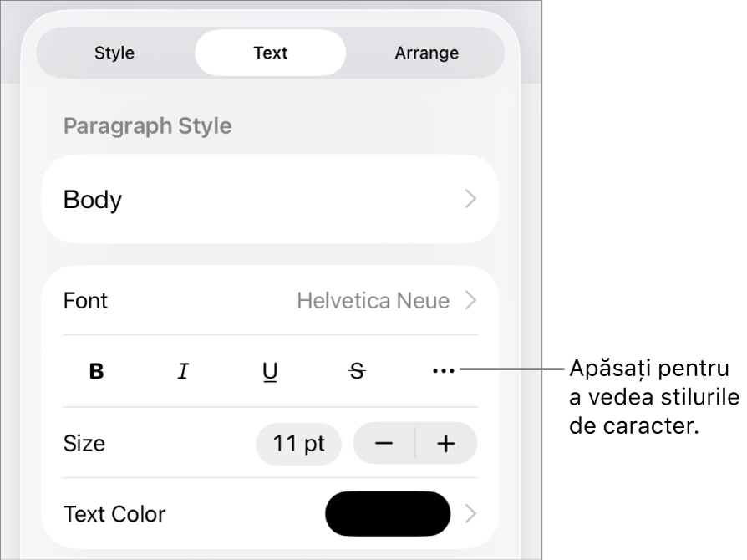The width and height of the screenshot is (747, 560).
Task: Decrease font size with minus button
Action: pyautogui.click(x=384, y=443)
